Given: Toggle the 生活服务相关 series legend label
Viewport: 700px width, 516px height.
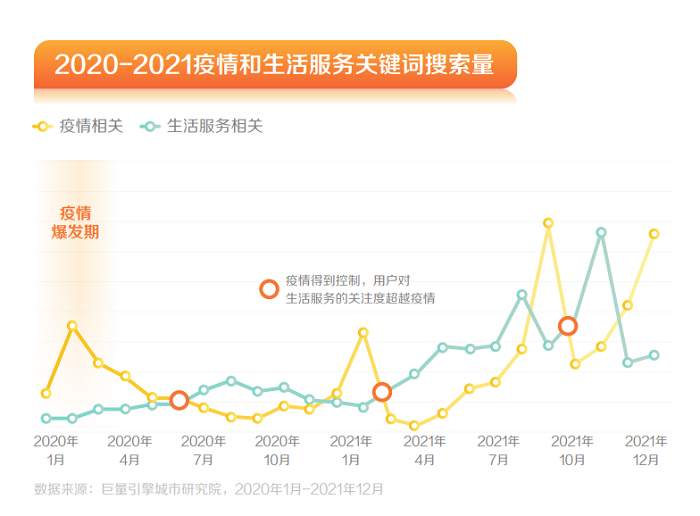Looking at the screenshot, I should pos(215,127).
